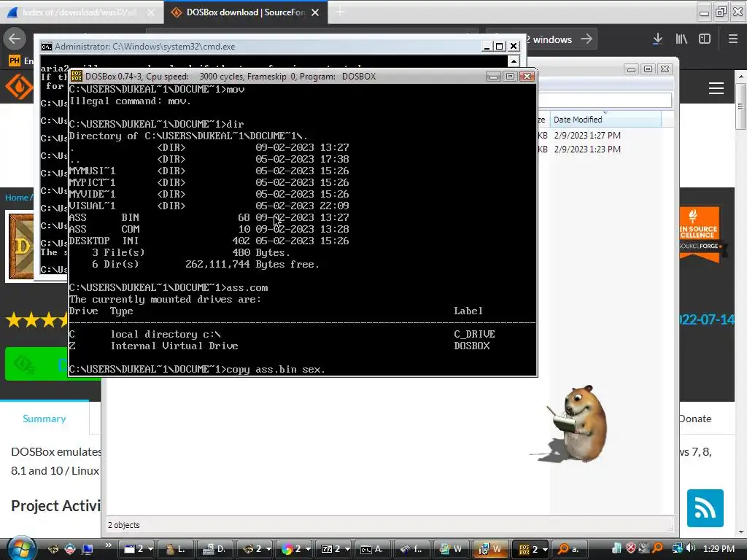Click the '2 objects' status bar text
This screenshot has height=560, width=747.
click(x=124, y=525)
